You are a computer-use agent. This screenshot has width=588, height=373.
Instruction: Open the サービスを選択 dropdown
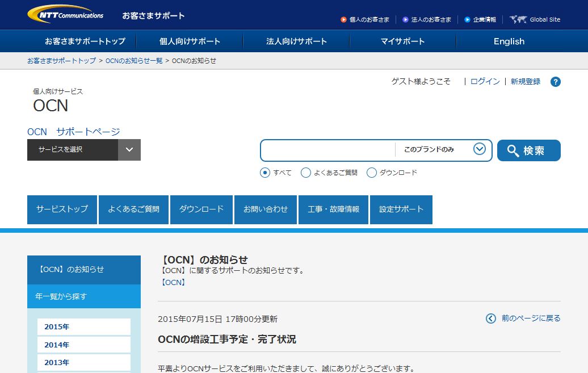click(84, 150)
